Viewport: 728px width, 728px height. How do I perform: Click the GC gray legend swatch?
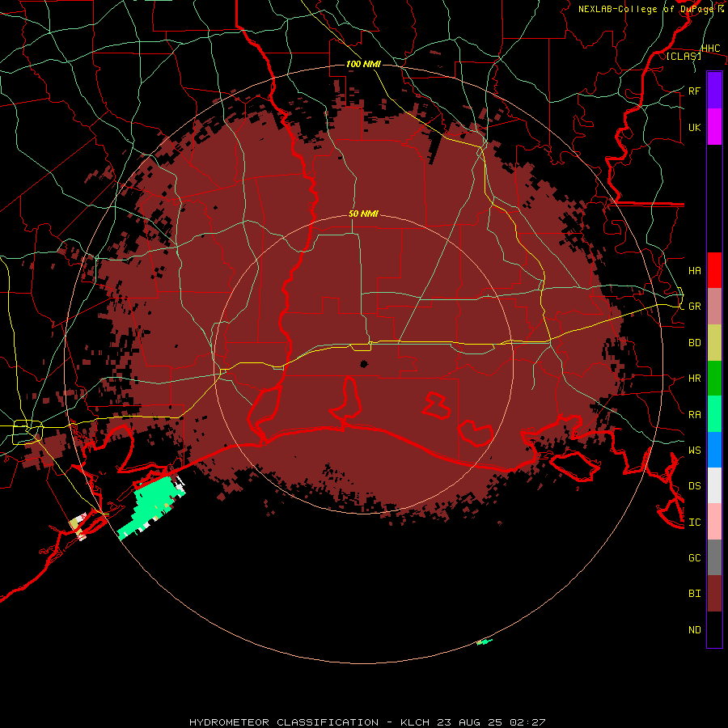pos(714,557)
